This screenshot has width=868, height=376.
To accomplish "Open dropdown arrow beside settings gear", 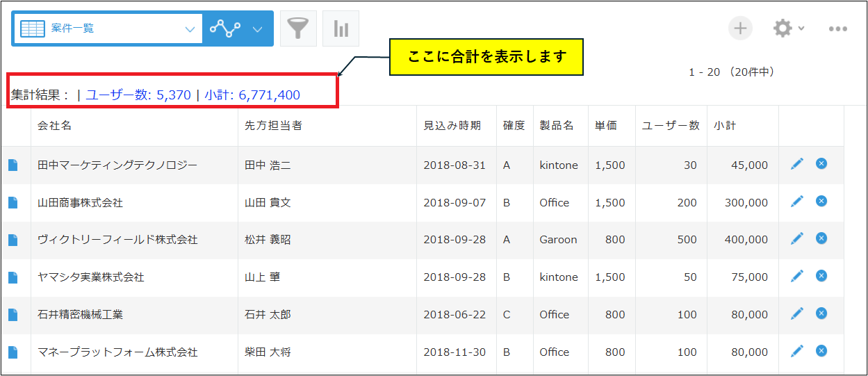I will [x=801, y=29].
